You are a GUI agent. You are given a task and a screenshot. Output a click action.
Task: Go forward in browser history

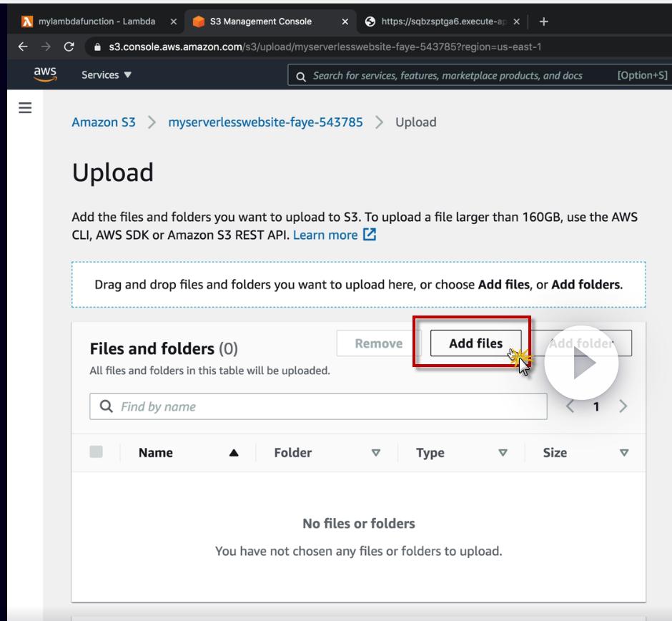pos(46,47)
